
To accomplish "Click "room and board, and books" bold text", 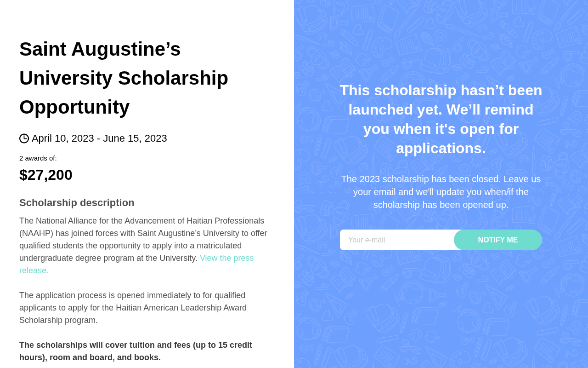I will pos(105,357).
